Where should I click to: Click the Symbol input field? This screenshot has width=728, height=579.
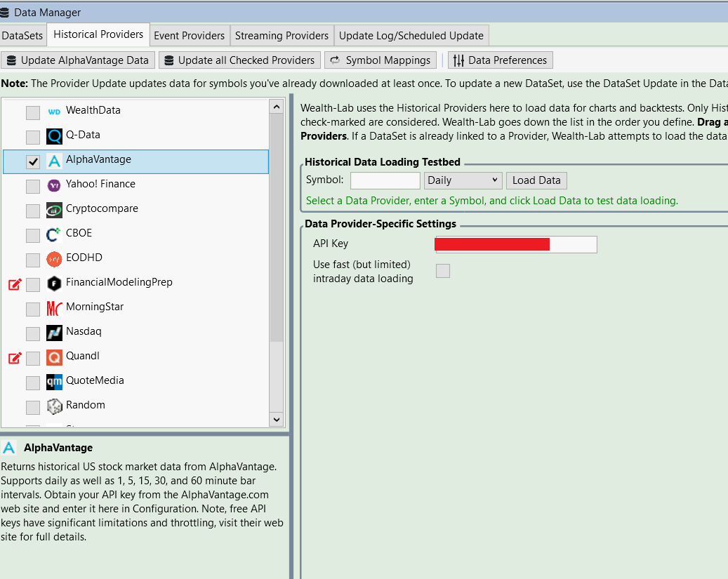click(385, 180)
